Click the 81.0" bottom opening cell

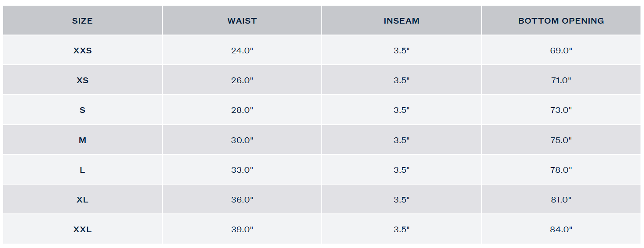pyautogui.click(x=561, y=199)
